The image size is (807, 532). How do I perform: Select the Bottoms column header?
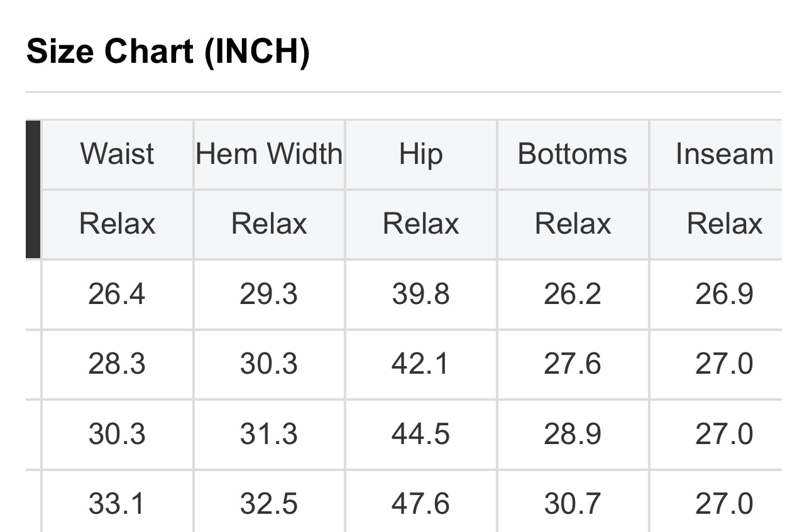point(573,155)
